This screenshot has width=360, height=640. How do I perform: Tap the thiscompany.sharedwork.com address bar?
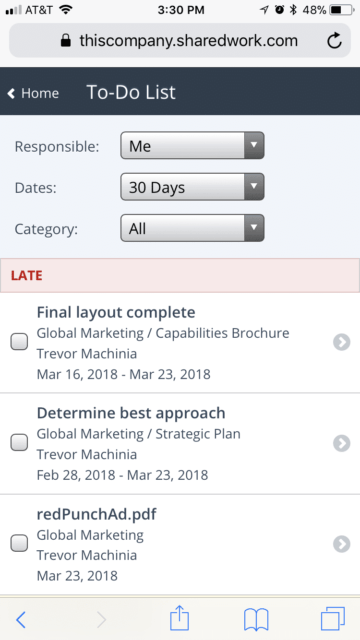(180, 40)
